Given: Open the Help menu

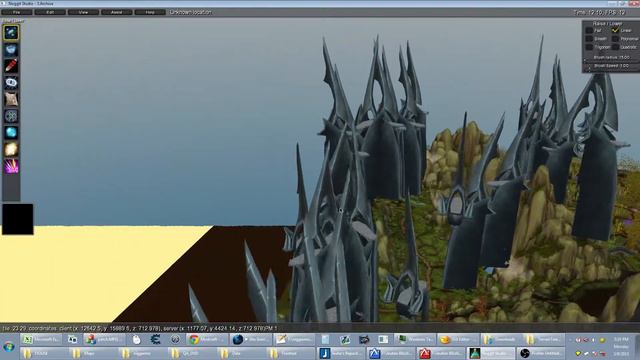Looking at the screenshot, I should 150,12.
